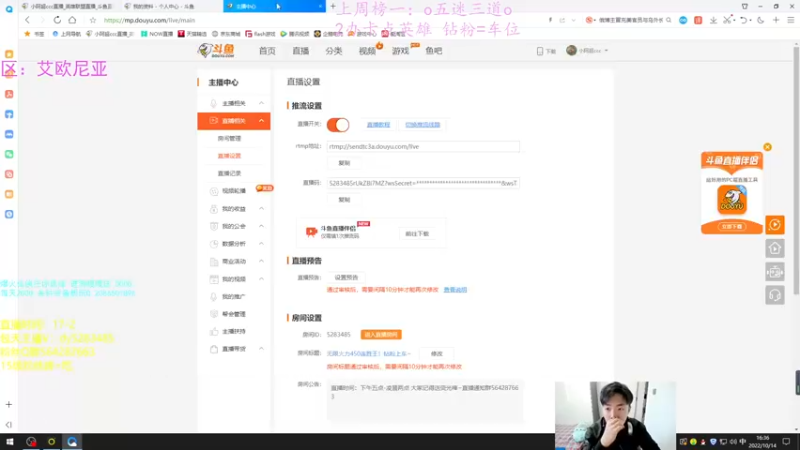Click the robot floating icon at right
Screen dimensions: 800x450
click(x=775, y=272)
